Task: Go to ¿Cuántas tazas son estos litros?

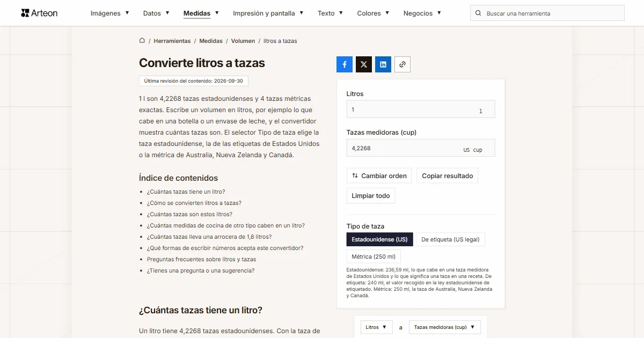Action: (189, 214)
